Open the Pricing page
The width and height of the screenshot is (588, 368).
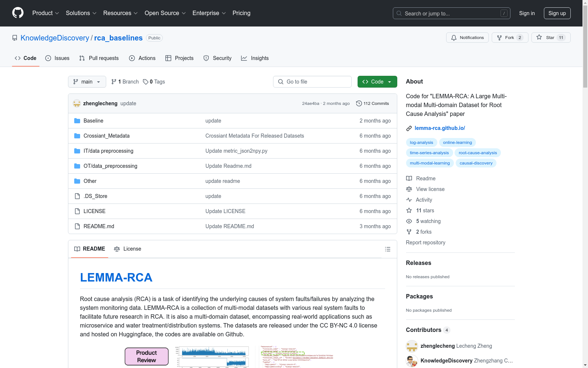click(241, 13)
